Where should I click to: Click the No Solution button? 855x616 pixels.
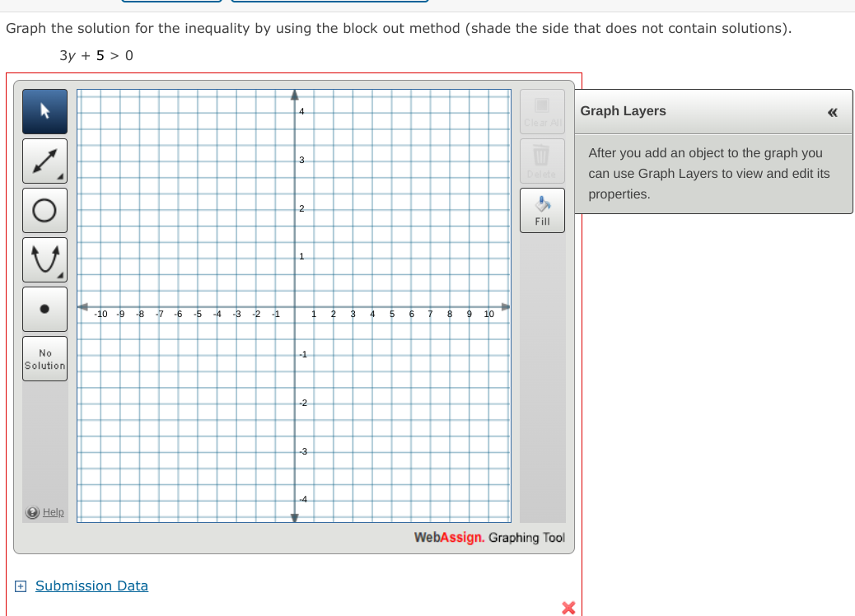pos(44,357)
